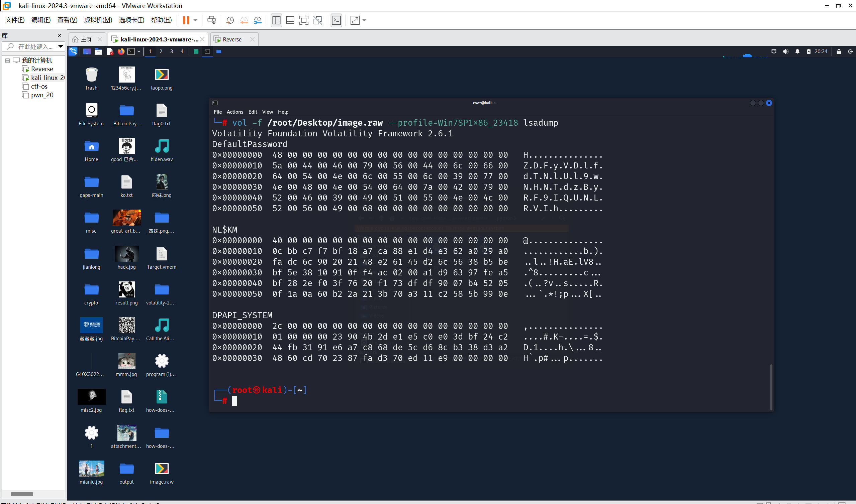Viewport: 856px width, 504px height.
Task: Open image.raw on the desktop
Action: (x=162, y=472)
